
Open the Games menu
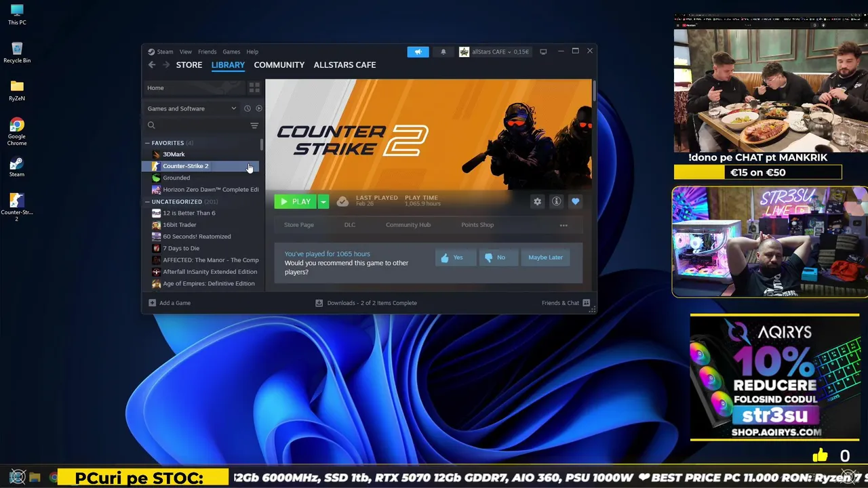tap(231, 52)
